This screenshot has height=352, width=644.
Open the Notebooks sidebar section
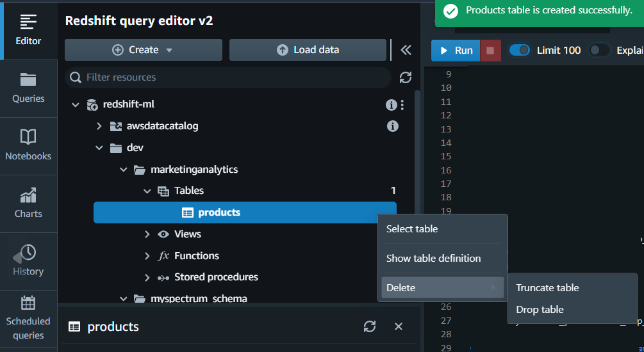pos(28,146)
